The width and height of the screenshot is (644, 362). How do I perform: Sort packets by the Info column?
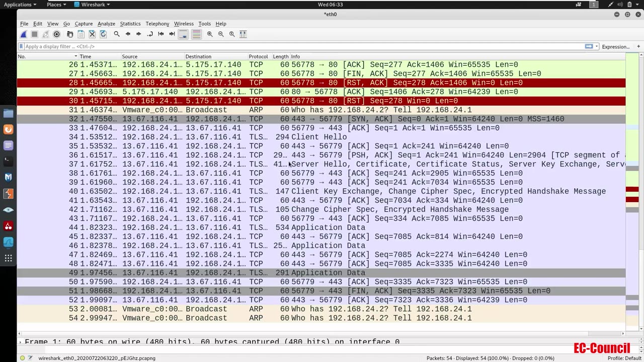457,56
